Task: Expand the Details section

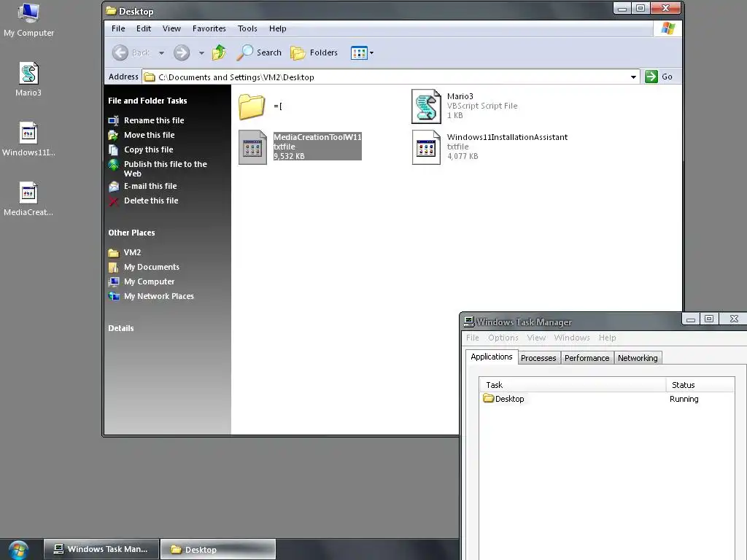Action: pos(121,328)
